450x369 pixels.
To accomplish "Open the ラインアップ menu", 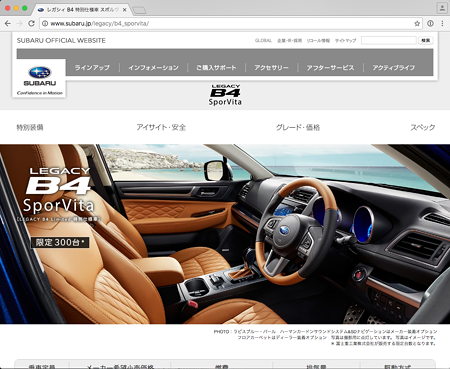I will click(92, 68).
